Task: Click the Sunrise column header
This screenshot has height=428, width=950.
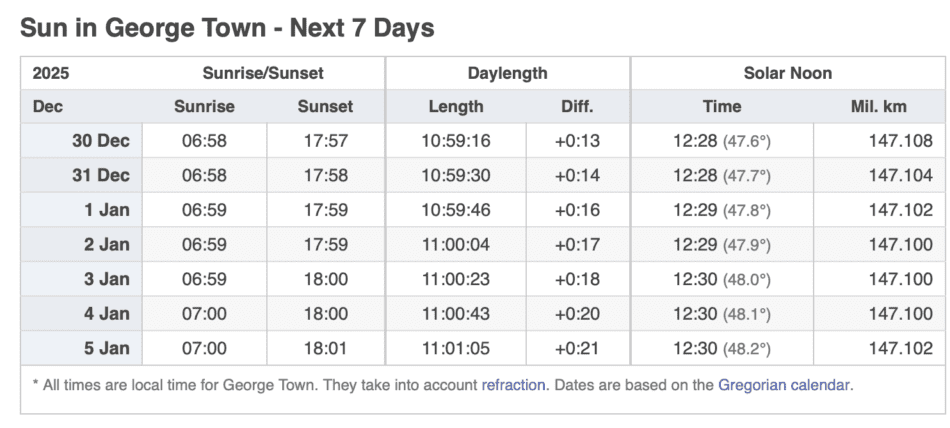Action: [204, 106]
